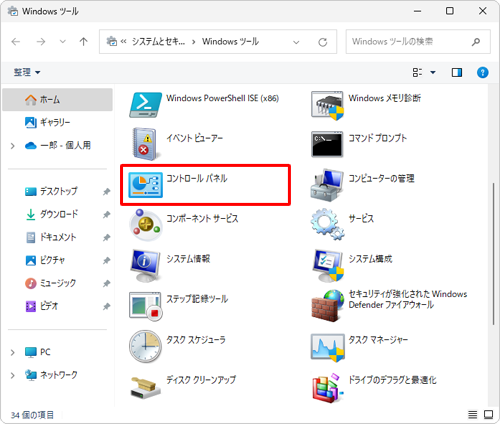The height and width of the screenshot is (424, 500).
Task: Select the イベント ビューアー icon
Action: (145, 144)
